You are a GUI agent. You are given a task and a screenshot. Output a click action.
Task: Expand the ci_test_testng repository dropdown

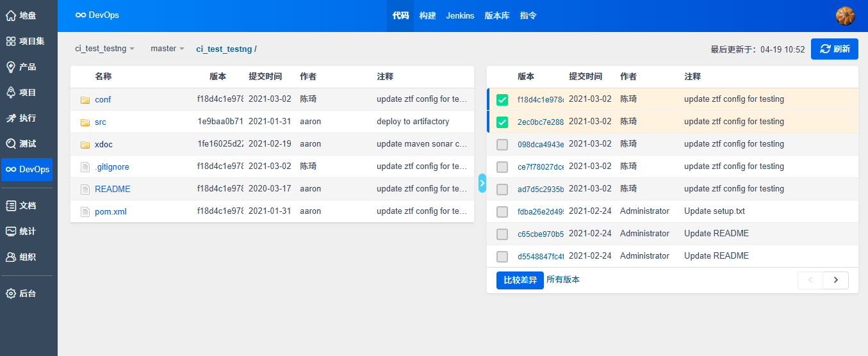tap(104, 49)
